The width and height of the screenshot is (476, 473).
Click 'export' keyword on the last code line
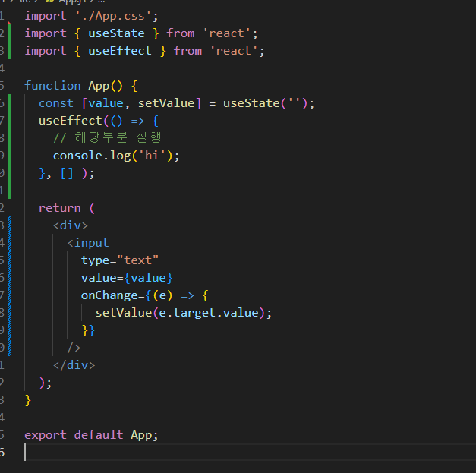coord(46,435)
